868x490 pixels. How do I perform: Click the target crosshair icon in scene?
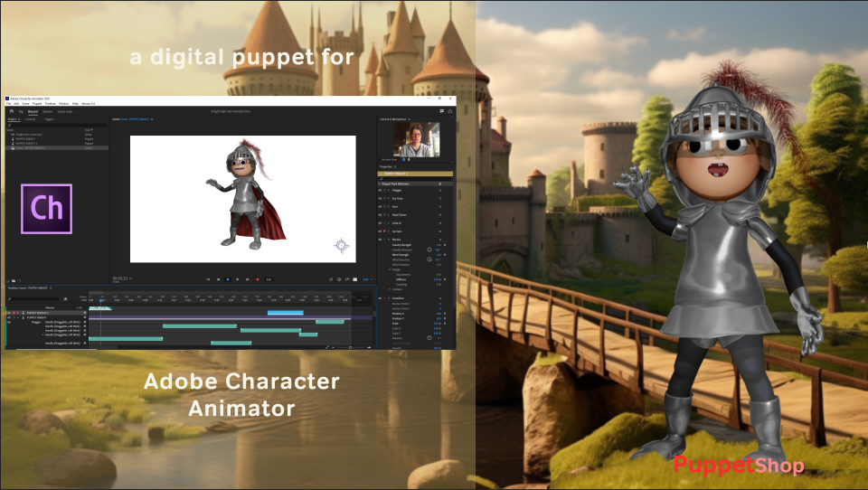[x=342, y=245]
